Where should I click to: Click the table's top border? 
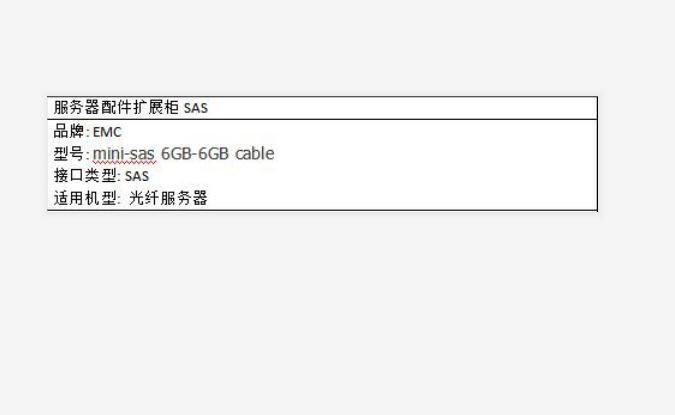tap(322, 97)
